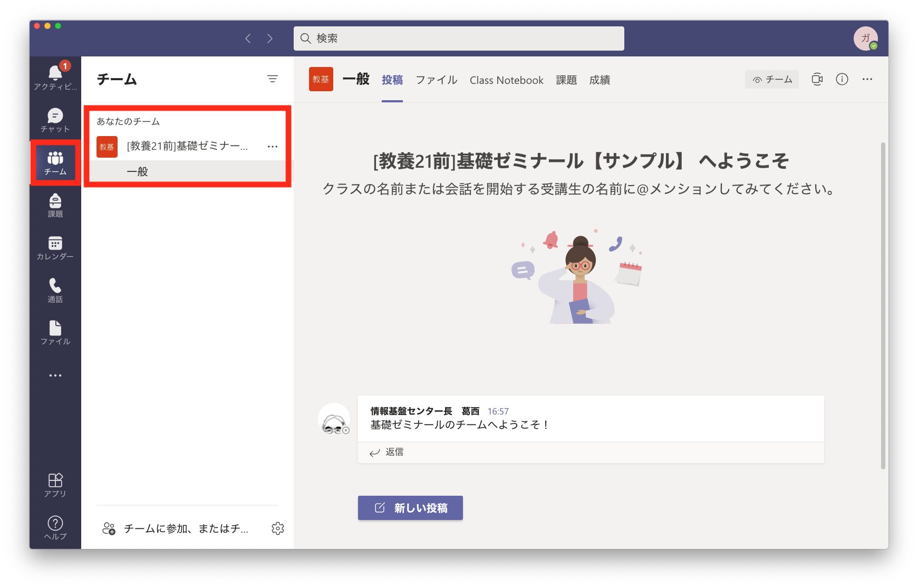Click the あなたのチーム section header
Screen dimensions: 918x588
coord(128,121)
